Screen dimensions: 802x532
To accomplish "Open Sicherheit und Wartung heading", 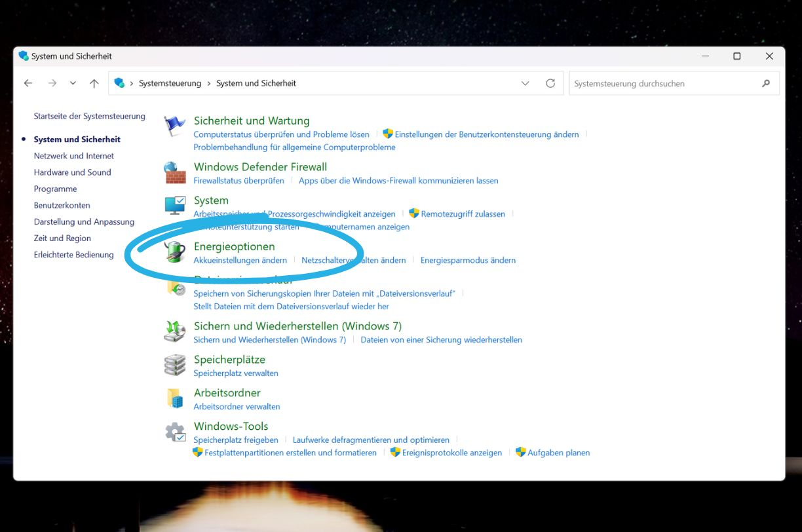I will (252, 121).
